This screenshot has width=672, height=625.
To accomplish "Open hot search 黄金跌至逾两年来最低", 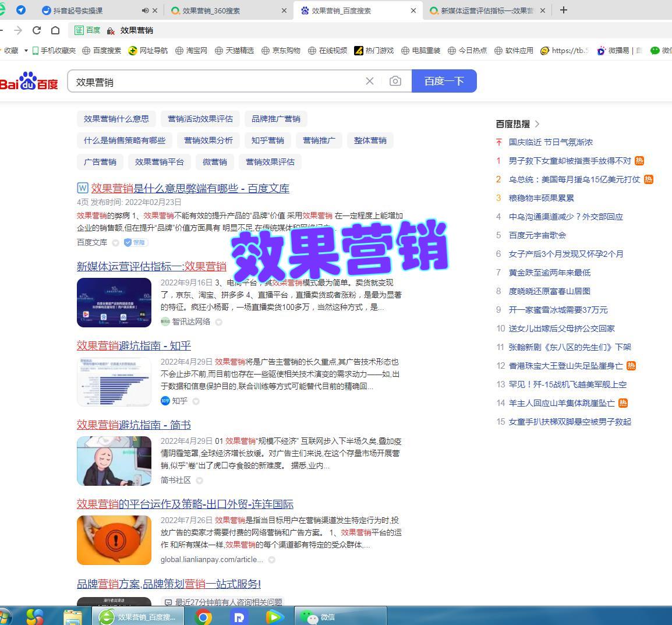I will point(550,273).
